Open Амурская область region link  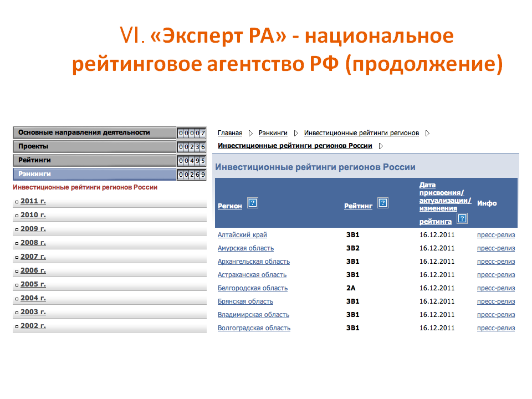[x=245, y=248]
